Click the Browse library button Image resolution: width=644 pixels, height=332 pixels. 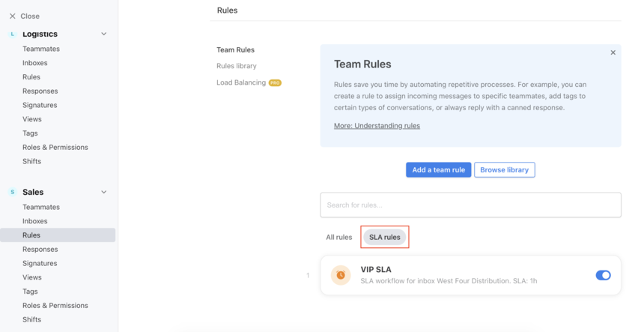505,169
